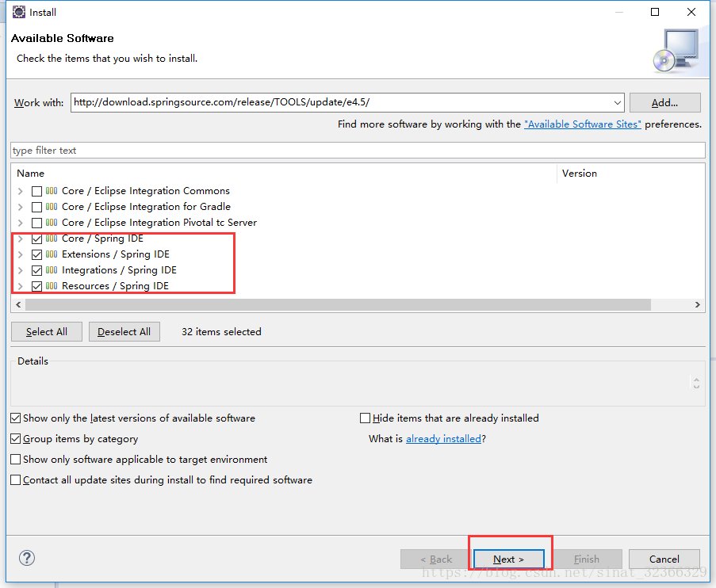Expand the Extensions / Spring IDE node
This screenshot has width=716, height=588.
click(x=20, y=254)
